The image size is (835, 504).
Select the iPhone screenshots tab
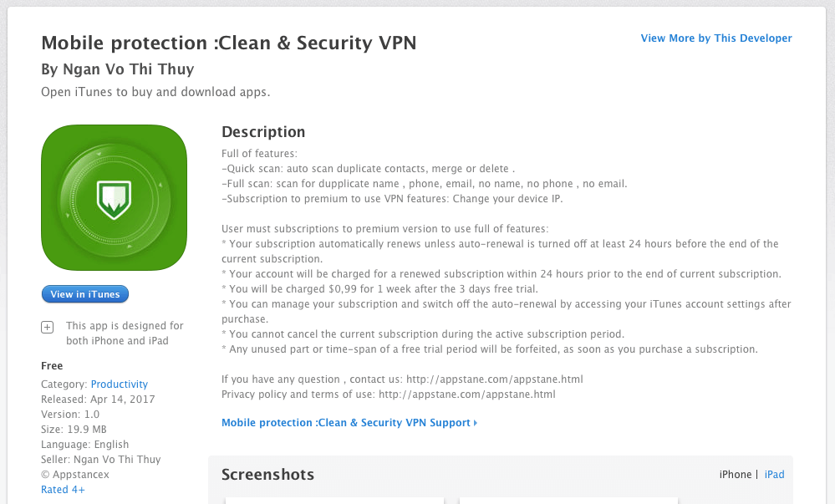coord(736,475)
